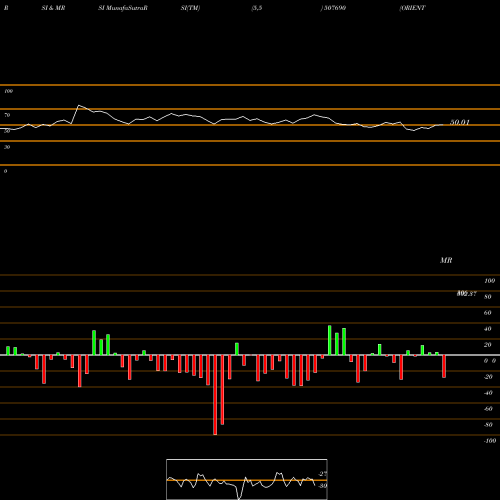This screenshot has width=500, height=500.
Task: Click the 50.01 current RSI value
Action: pos(460,122)
